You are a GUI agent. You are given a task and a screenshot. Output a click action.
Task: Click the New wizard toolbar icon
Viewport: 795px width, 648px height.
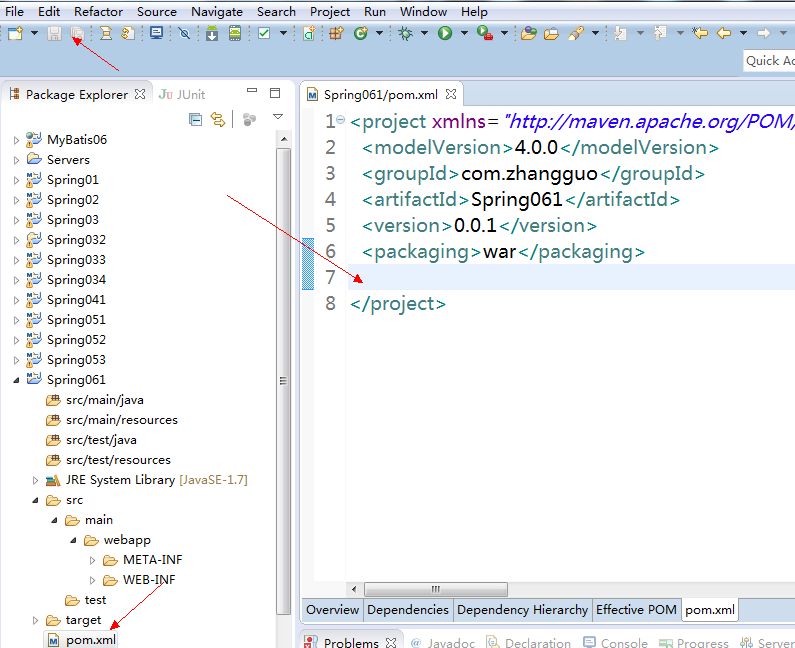point(16,33)
